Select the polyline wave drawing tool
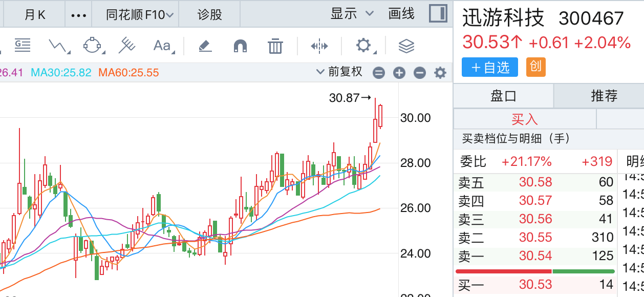Viewport: 644px width, 297px height. coord(59,46)
